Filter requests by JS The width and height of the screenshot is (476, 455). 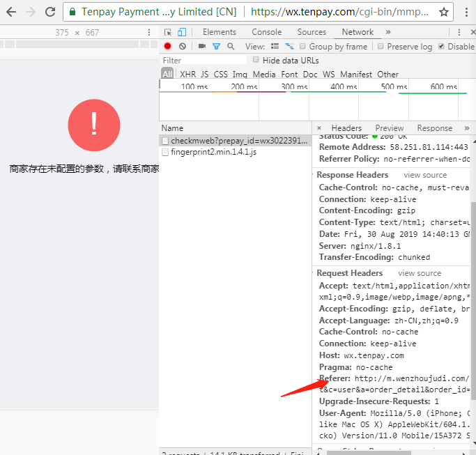click(x=205, y=75)
